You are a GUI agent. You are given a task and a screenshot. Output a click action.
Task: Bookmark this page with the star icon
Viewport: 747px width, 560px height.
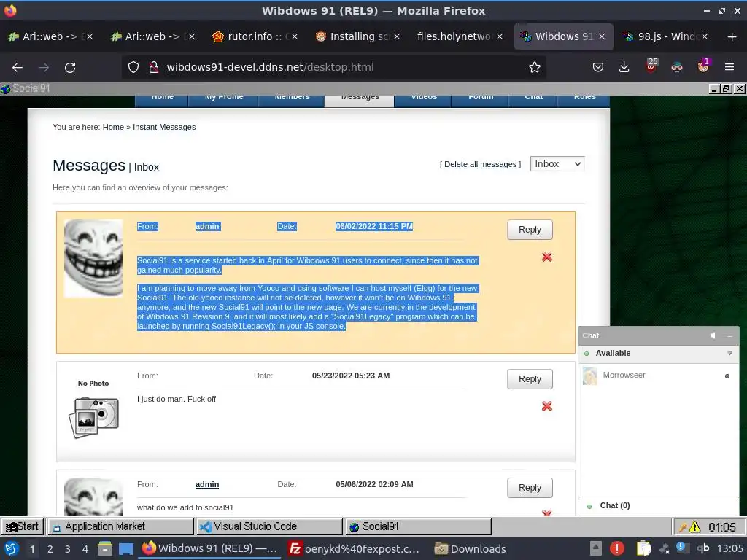pos(535,68)
